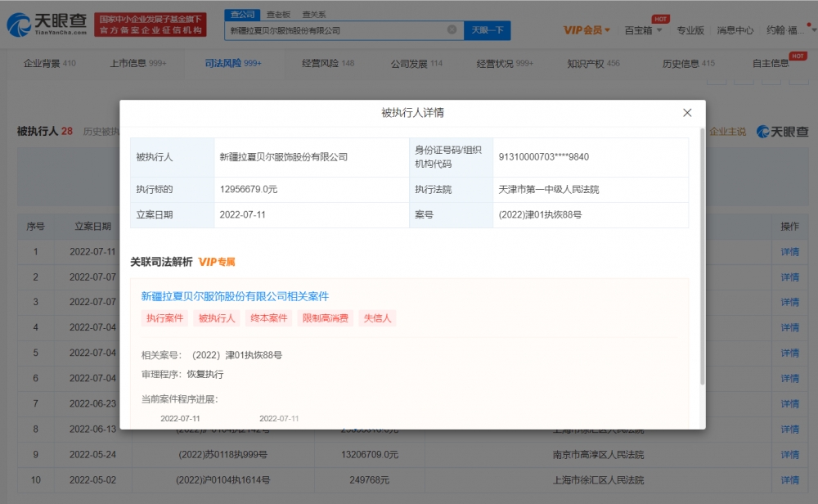Click date 2022-05-24 in row 9
The image size is (818, 504).
click(x=93, y=455)
